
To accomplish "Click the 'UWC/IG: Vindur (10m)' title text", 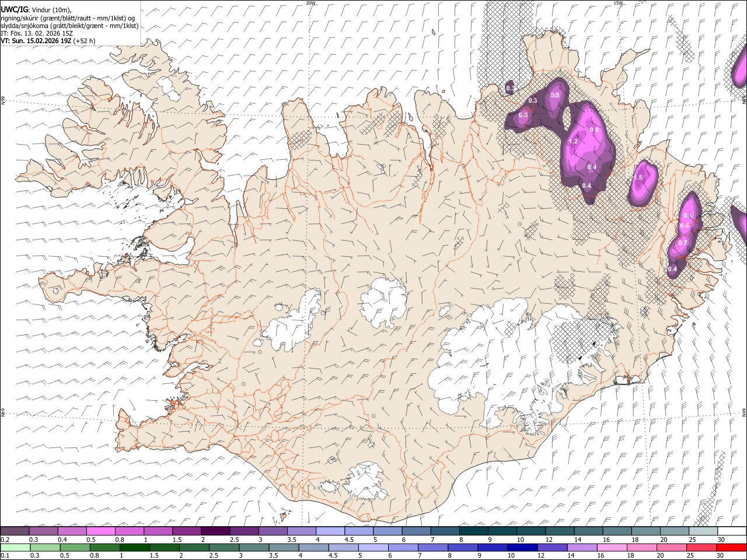I will pyautogui.click(x=36, y=9).
